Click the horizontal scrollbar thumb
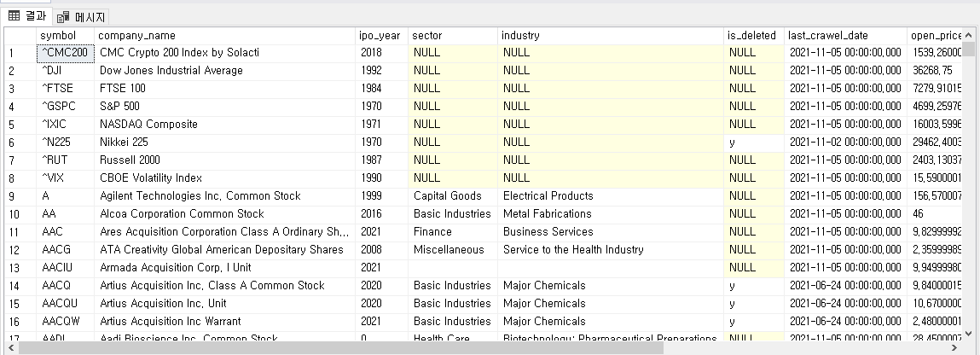 340,347
